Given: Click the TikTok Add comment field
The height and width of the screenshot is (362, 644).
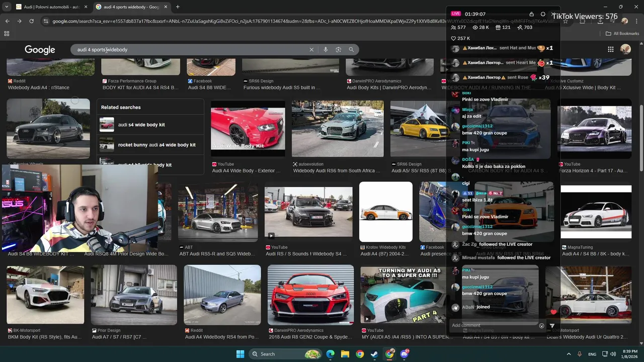Looking at the screenshot, I should (493, 325).
